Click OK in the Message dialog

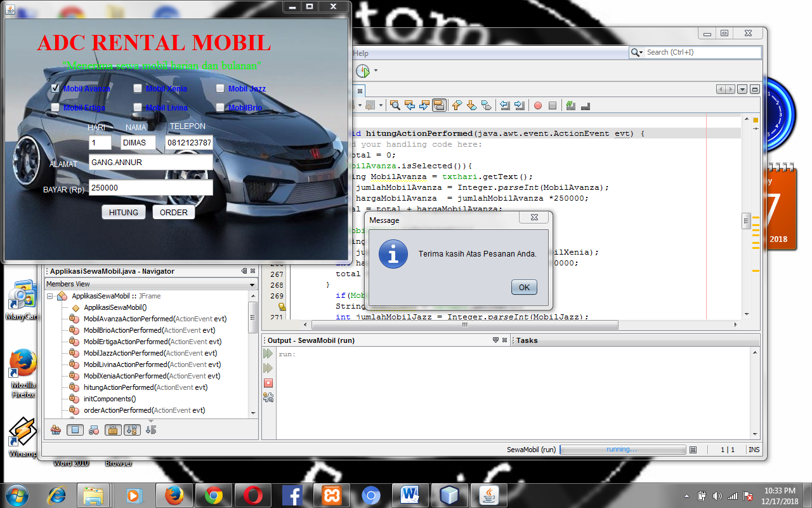pos(524,287)
